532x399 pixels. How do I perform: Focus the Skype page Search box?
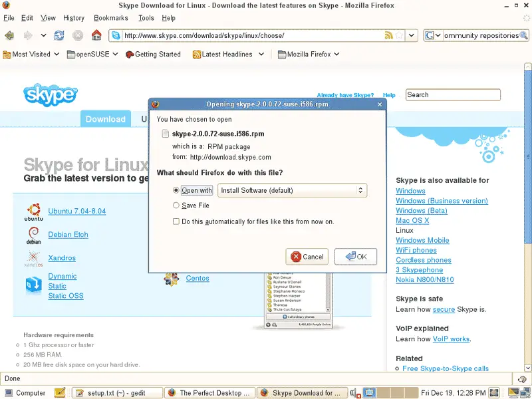pos(453,95)
